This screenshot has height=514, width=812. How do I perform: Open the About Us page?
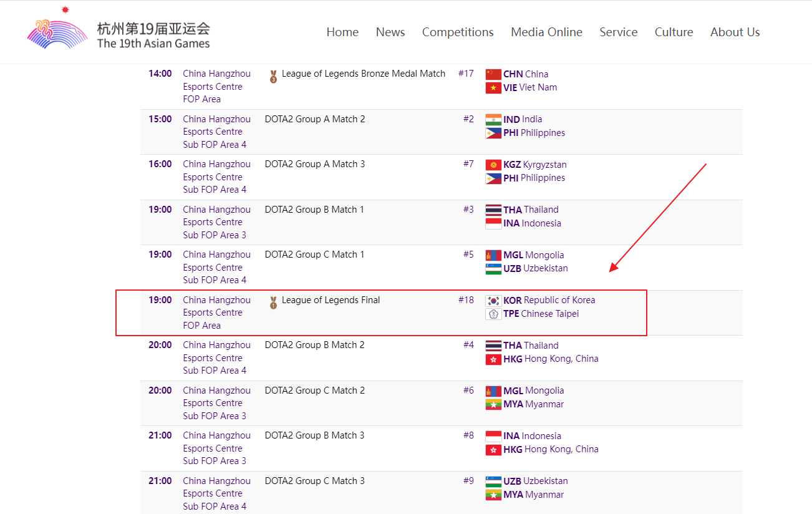pos(735,32)
